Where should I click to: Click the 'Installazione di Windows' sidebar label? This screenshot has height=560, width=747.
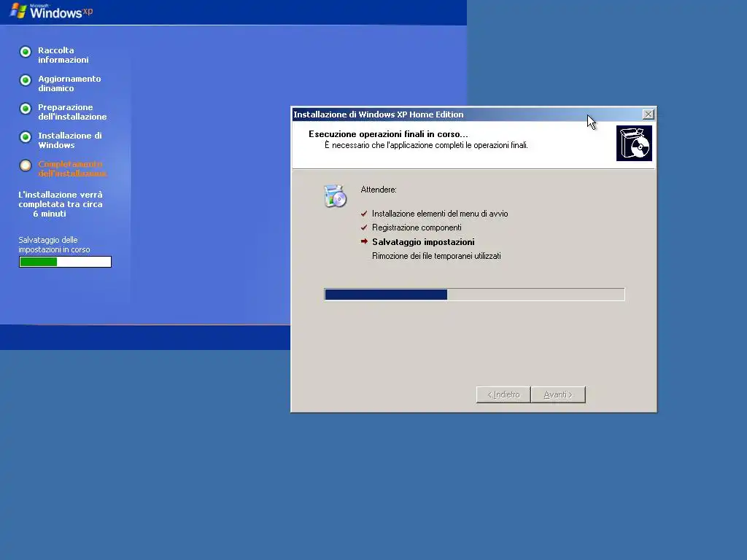pyautogui.click(x=70, y=141)
